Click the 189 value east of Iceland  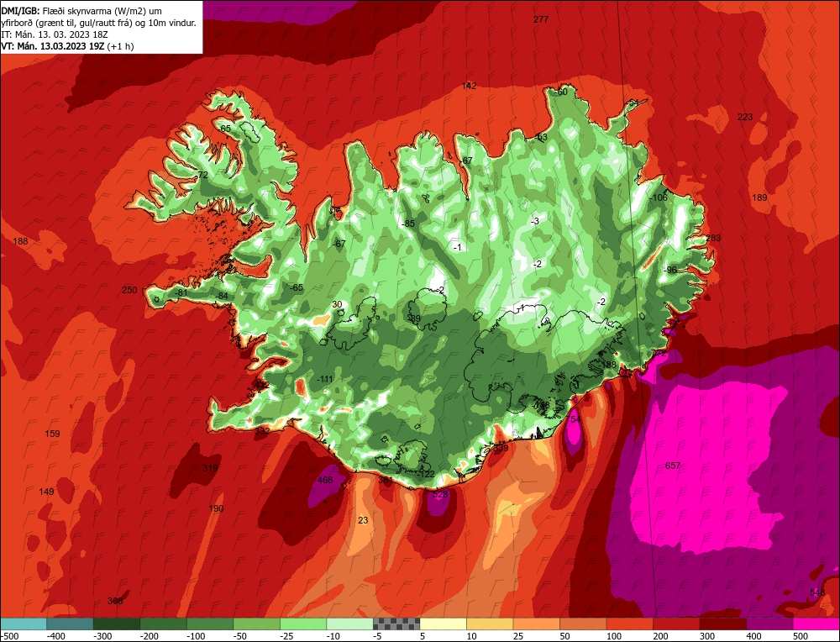(759, 197)
